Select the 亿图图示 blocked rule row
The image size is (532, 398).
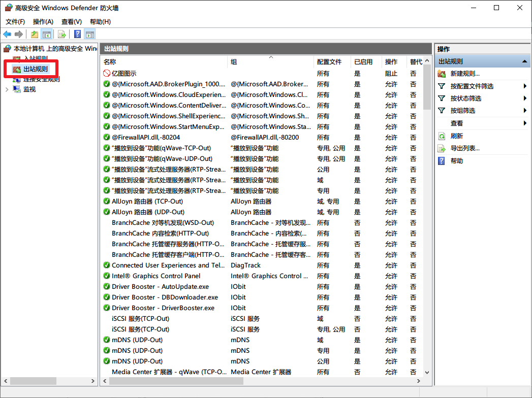pos(262,73)
